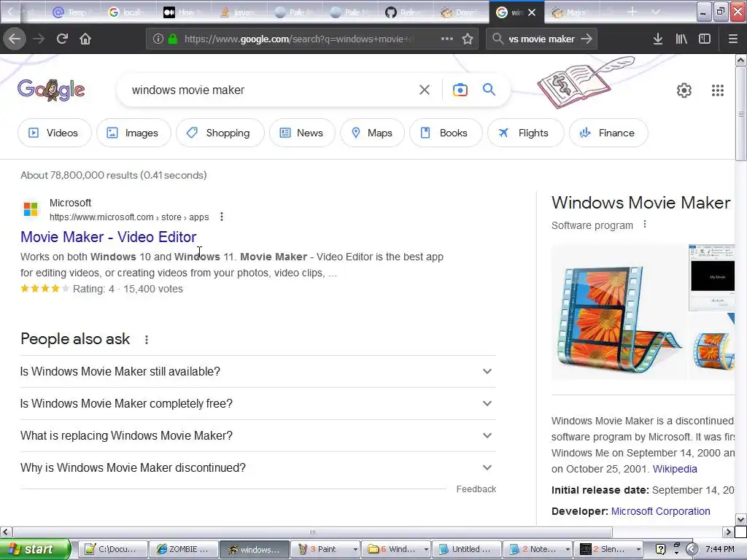Open the site information icon in address bar

[158, 39]
